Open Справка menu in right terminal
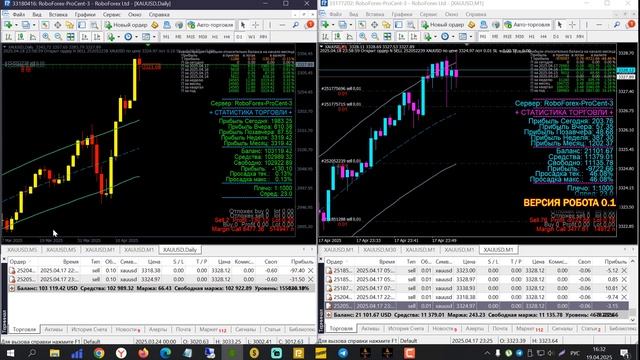 [476, 14]
